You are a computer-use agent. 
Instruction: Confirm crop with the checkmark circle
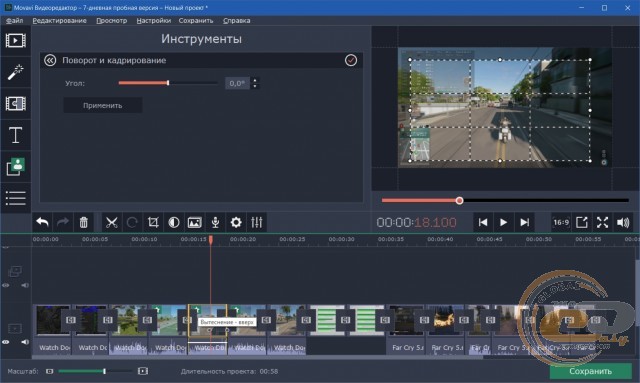click(351, 60)
